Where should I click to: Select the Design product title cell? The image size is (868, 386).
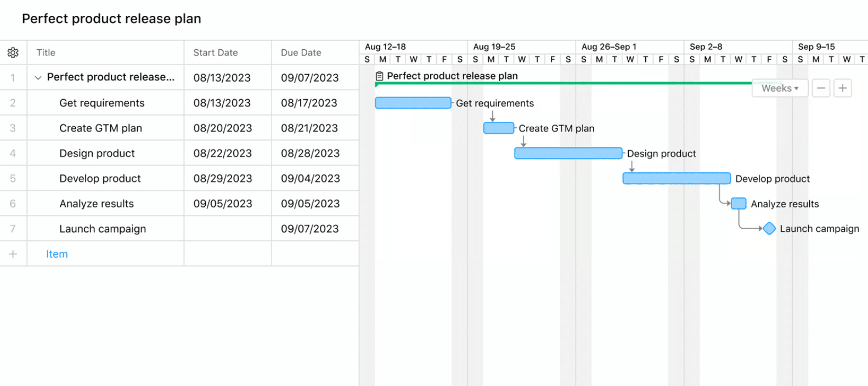point(106,154)
